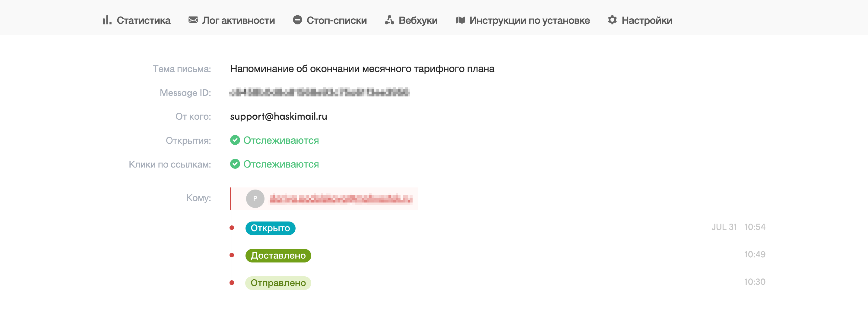Open Инструкции по установке page
Viewport: 868px width, 311px height.
(x=529, y=20)
